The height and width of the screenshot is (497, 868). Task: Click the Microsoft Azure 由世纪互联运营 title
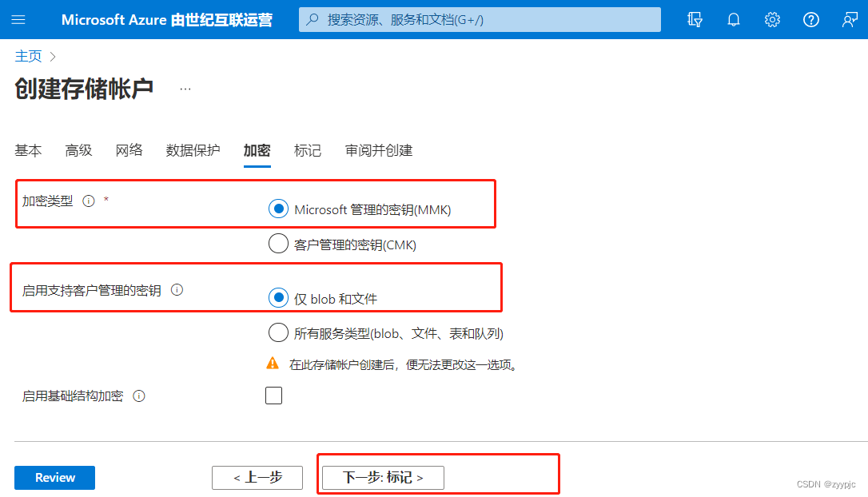166,20
